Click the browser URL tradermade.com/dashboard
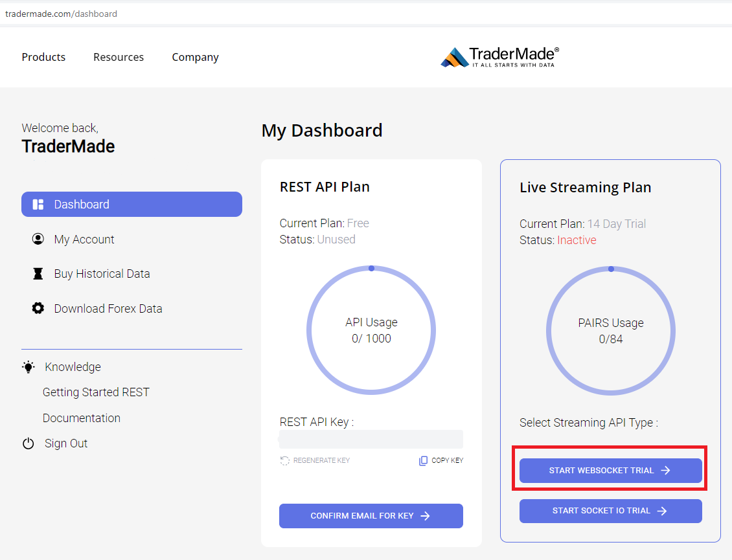 point(61,14)
